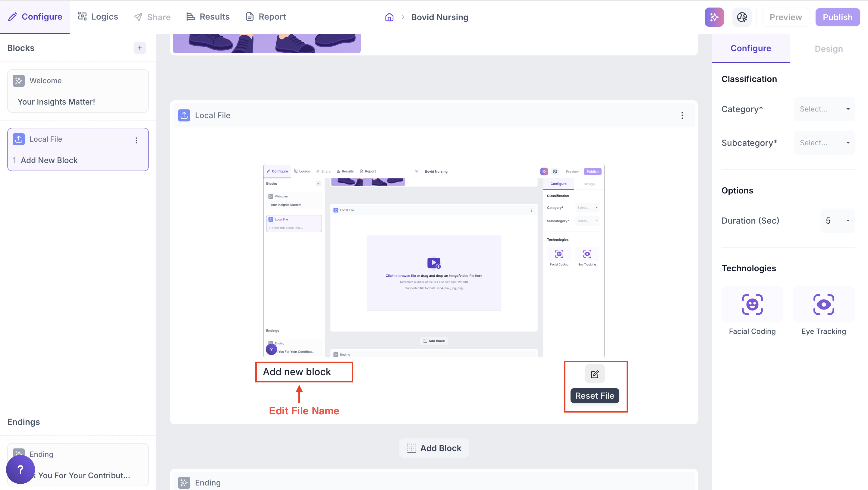Open the Duration seconds dropdown
Viewport: 868px width, 490px height.
tap(837, 221)
